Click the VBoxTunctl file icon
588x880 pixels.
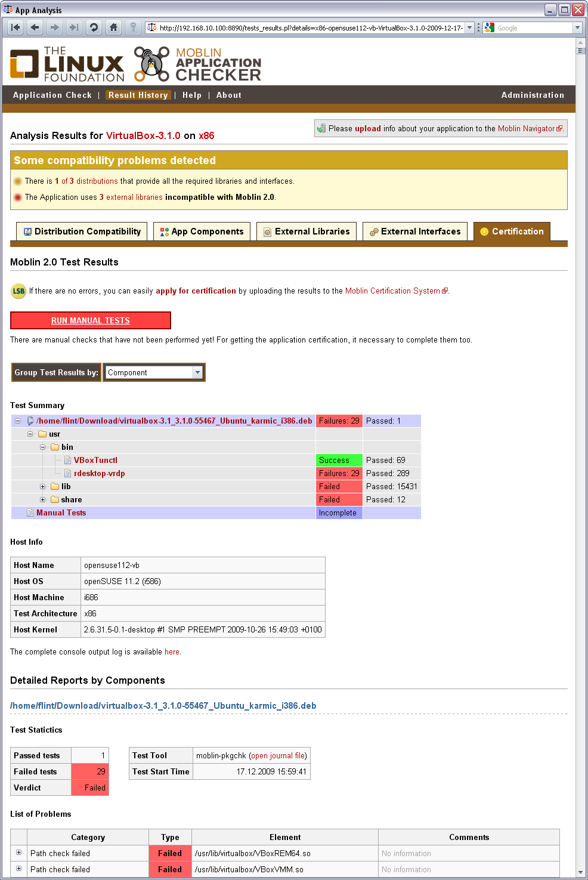tap(67, 461)
